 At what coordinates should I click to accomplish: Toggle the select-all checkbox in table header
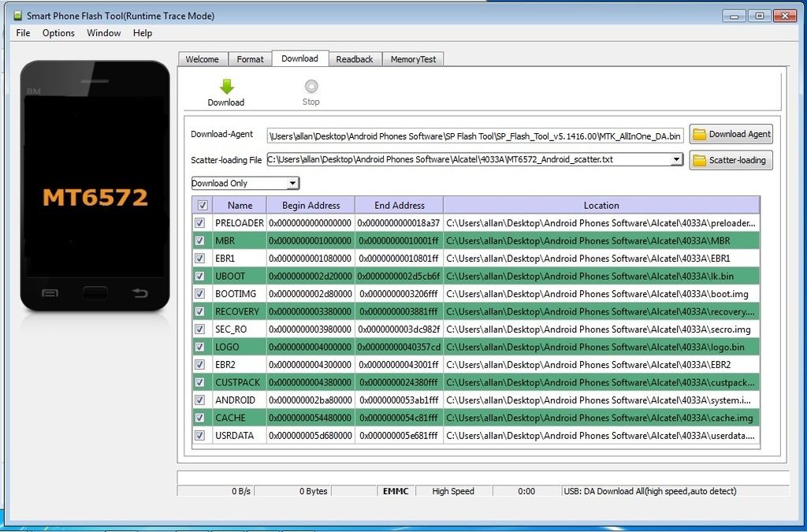tap(203, 206)
